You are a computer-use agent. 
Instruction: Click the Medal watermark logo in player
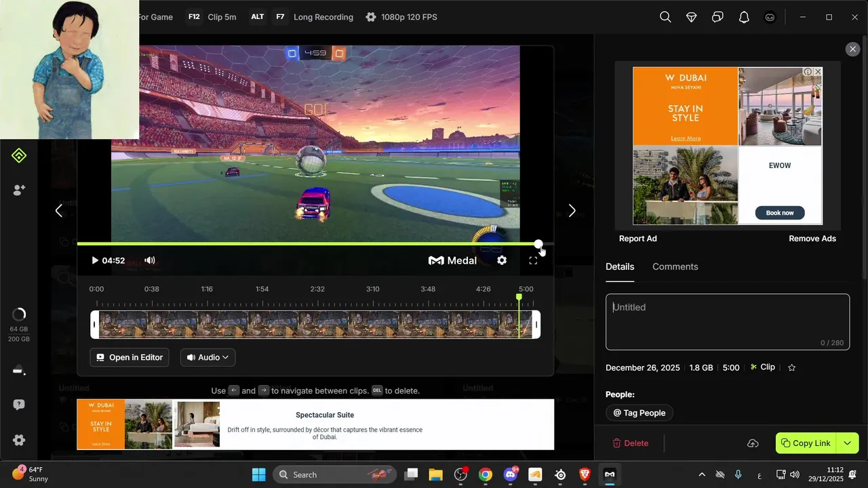[453, 260]
